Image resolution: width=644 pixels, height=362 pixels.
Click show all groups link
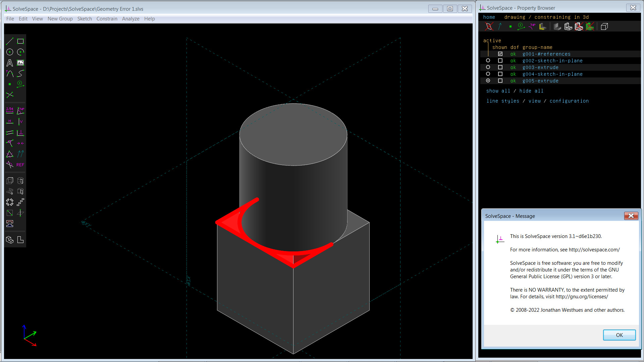[x=498, y=90]
